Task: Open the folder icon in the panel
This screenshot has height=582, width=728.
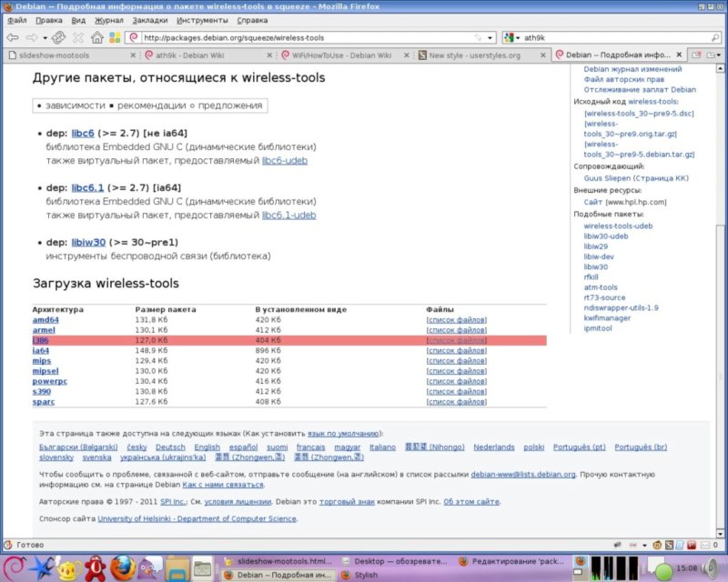Action: point(177,568)
